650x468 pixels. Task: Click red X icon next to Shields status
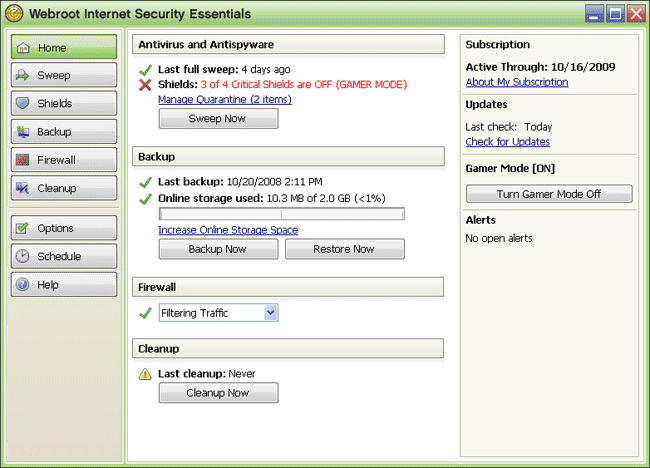pyautogui.click(x=145, y=85)
